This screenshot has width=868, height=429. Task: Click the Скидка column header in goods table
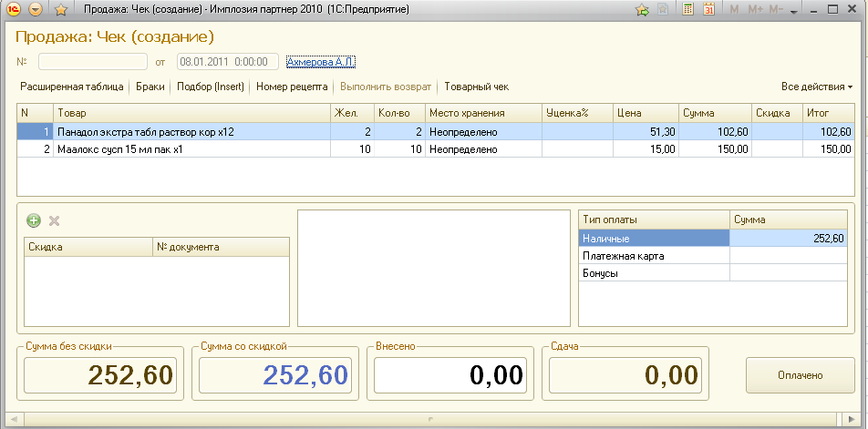click(x=777, y=113)
